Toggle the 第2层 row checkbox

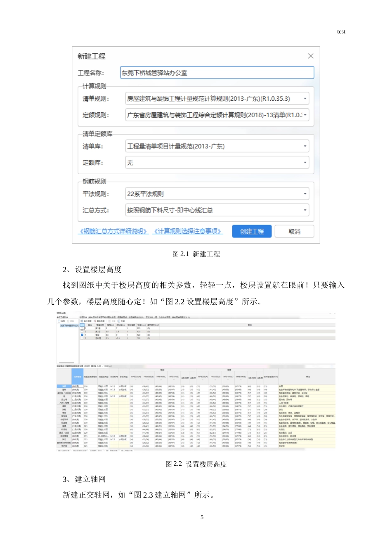tap(82, 332)
